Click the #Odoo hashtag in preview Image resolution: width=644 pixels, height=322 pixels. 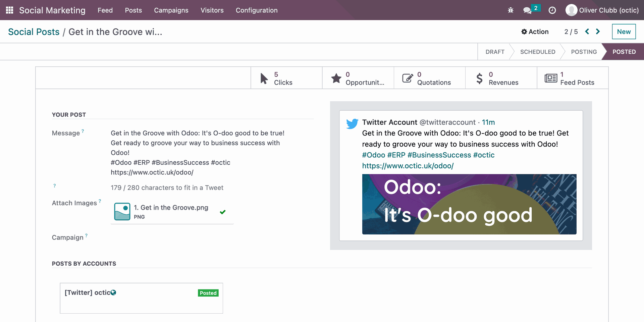click(x=374, y=155)
